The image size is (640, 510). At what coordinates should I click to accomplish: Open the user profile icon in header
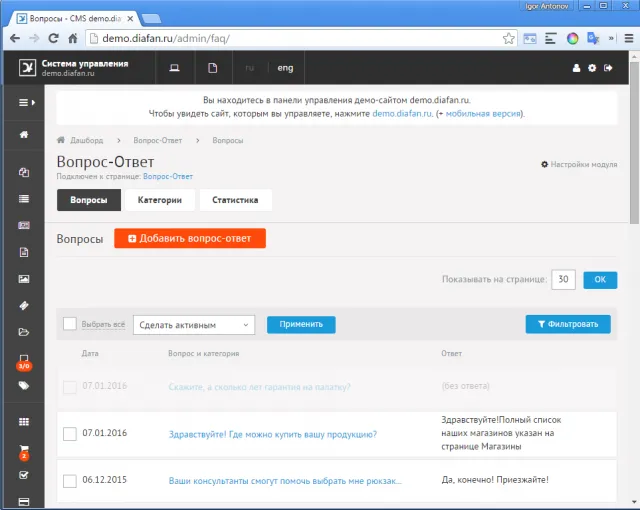coord(576,68)
